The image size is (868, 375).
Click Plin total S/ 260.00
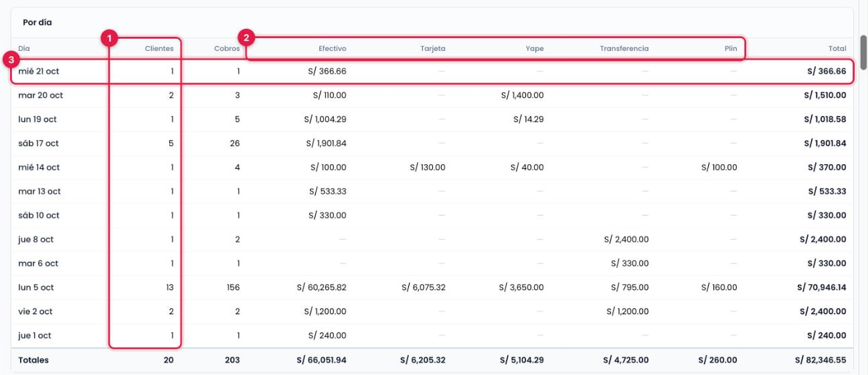point(718,360)
